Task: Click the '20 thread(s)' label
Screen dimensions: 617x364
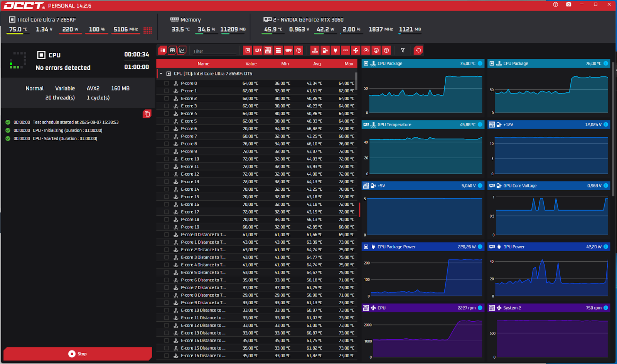Action: (x=60, y=98)
